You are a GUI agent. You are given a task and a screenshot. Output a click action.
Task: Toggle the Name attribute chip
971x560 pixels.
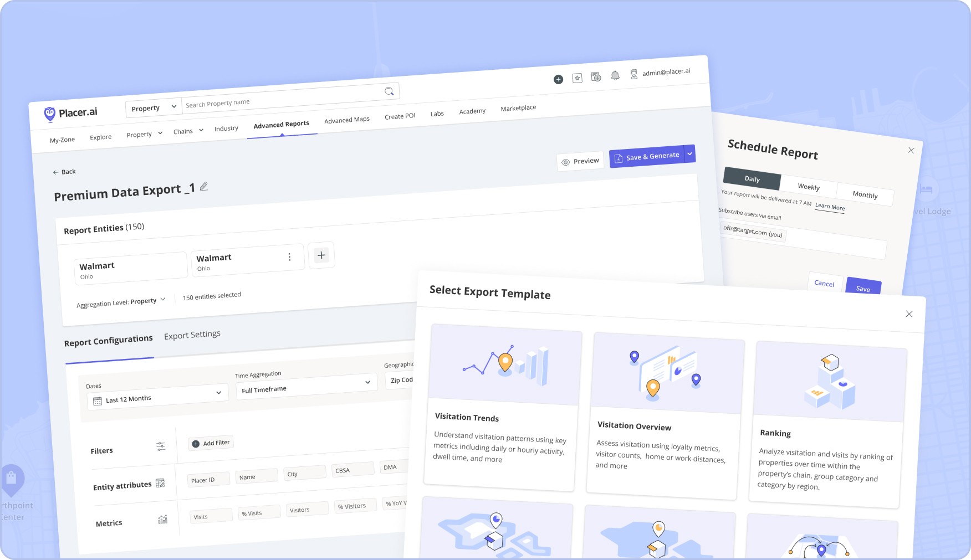[x=257, y=475]
